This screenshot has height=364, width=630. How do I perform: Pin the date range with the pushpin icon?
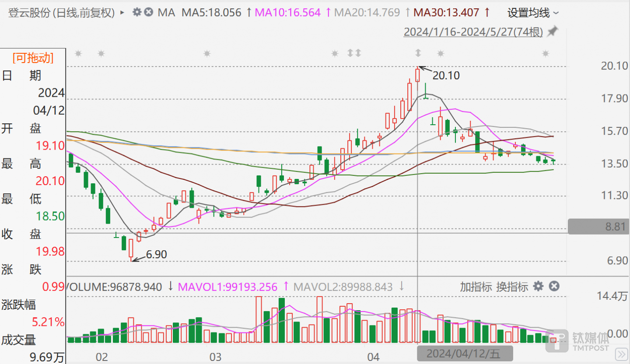pyautogui.click(x=553, y=31)
